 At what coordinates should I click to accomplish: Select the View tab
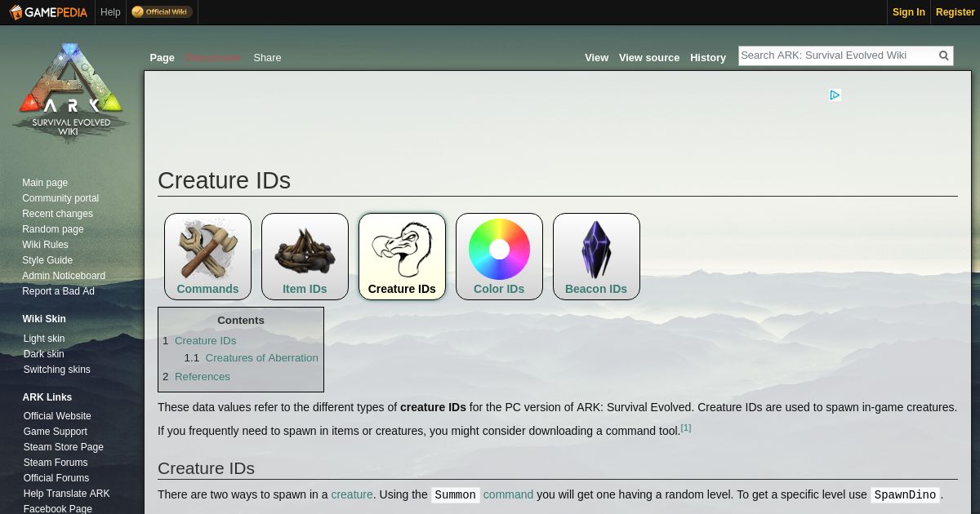click(596, 58)
